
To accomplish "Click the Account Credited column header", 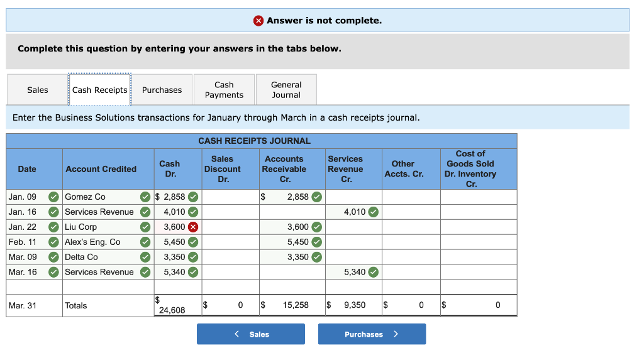I will coord(108,169).
